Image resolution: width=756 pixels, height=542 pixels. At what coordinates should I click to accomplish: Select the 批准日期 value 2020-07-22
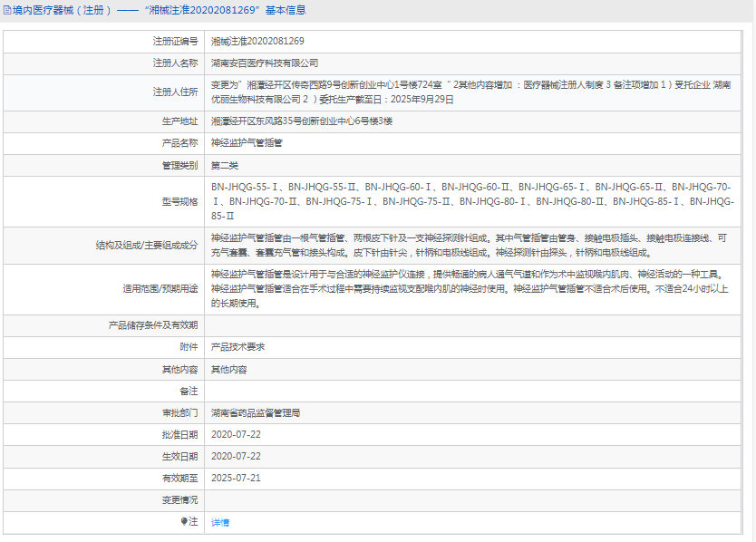point(236,435)
